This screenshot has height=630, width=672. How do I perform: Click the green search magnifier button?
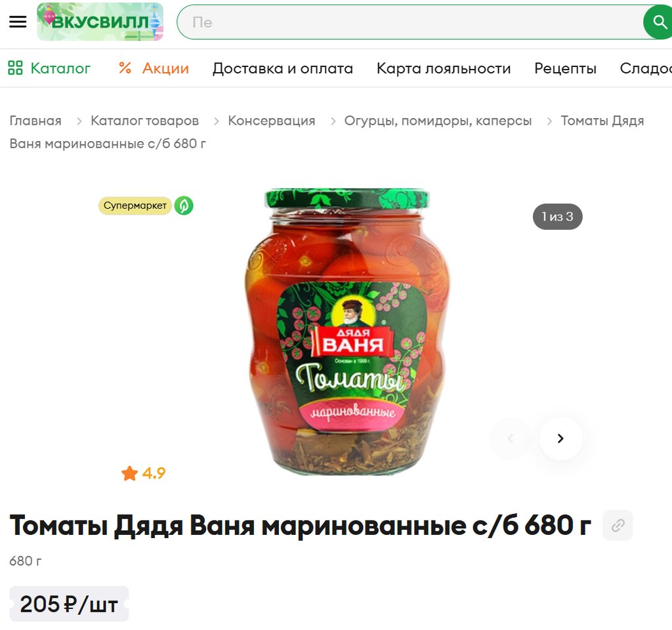click(x=659, y=22)
